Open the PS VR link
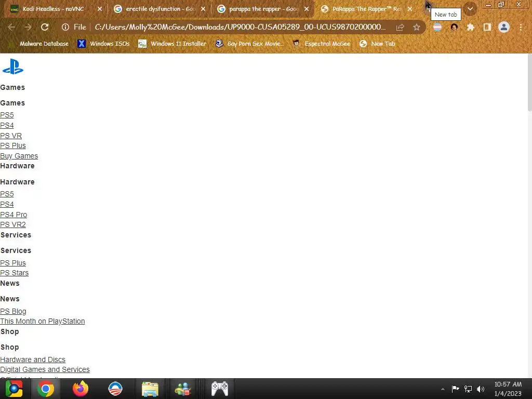The width and height of the screenshot is (532, 399). (11, 136)
